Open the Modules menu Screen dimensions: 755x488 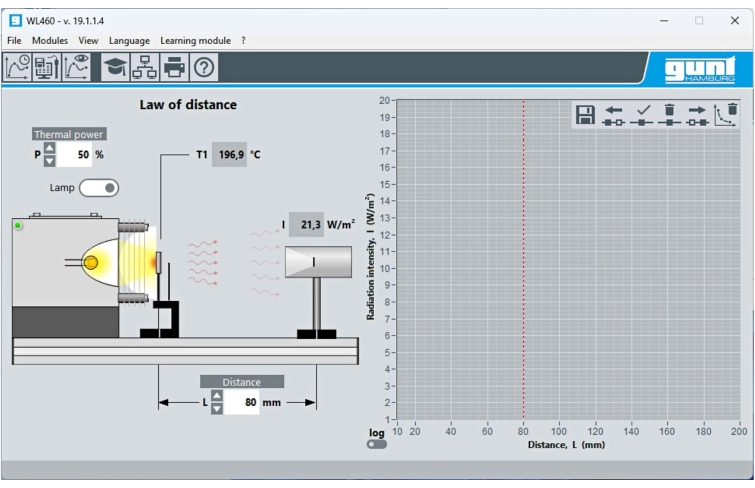pyautogui.click(x=50, y=41)
